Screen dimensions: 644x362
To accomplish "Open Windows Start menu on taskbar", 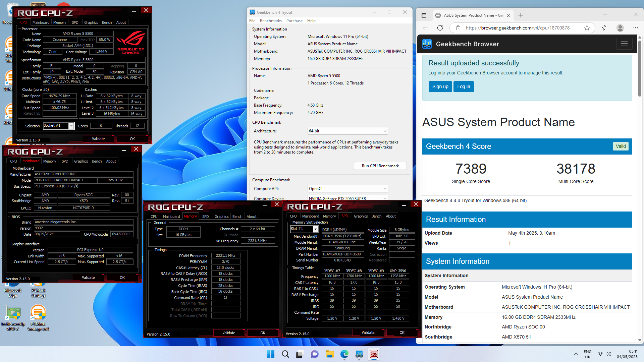I will click(270, 354).
